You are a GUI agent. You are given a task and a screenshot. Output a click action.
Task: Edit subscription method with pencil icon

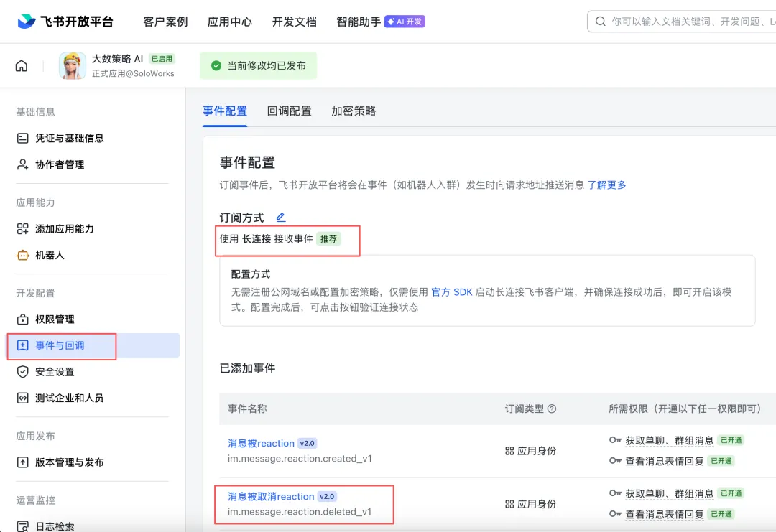[x=281, y=217]
